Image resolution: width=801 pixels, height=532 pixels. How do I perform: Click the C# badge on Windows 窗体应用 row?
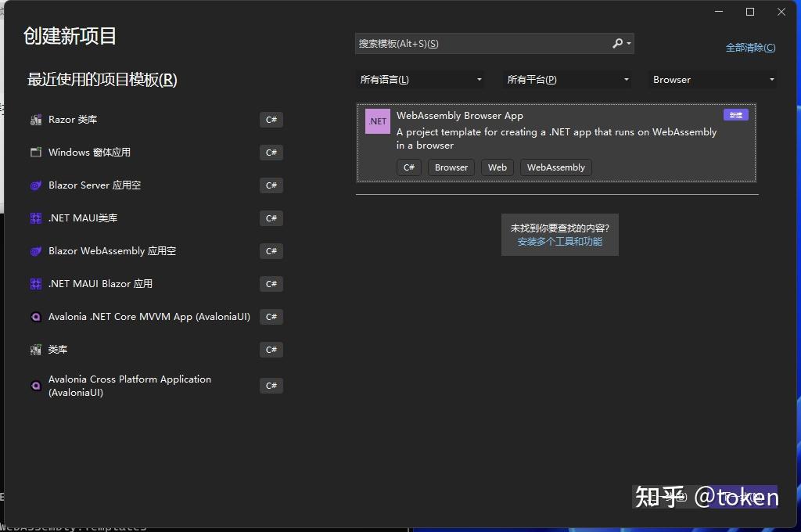coord(271,153)
